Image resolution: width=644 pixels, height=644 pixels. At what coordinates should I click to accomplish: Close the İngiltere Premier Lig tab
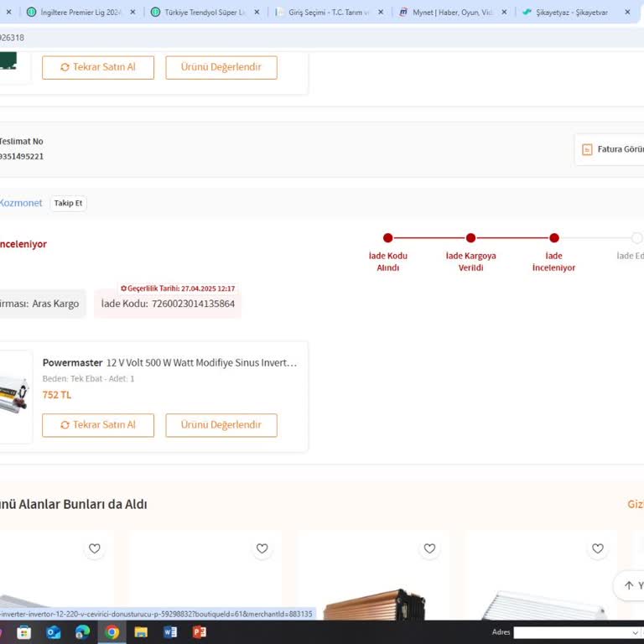point(132,13)
